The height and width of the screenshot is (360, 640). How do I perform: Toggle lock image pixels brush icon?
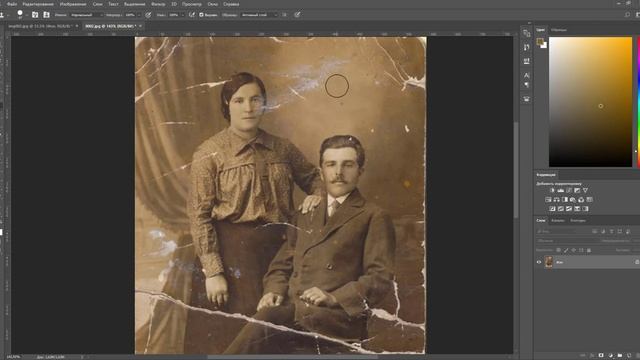coord(566,250)
